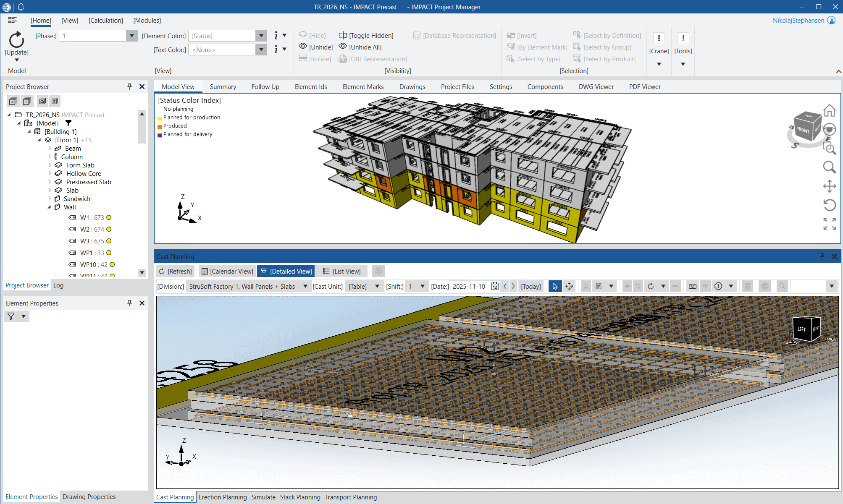Click the yellow Planned for production swatch
Viewport: 843px width, 504px height.
coord(160,118)
